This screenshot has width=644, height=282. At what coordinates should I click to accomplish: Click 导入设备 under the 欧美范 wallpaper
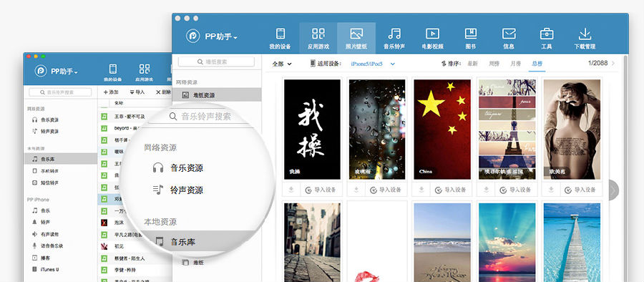580,190
